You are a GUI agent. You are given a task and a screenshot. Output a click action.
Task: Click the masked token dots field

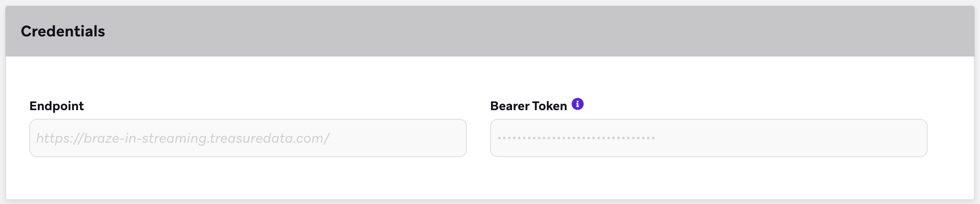(x=708, y=138)
